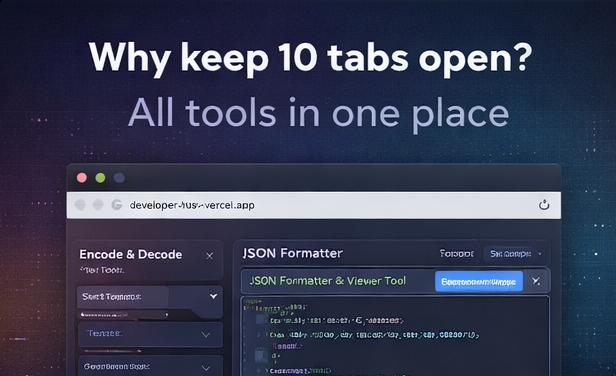Viewport: 616px width, 376px height.
Task: Select the JSON Formatter title
Action: click(293, 253)
